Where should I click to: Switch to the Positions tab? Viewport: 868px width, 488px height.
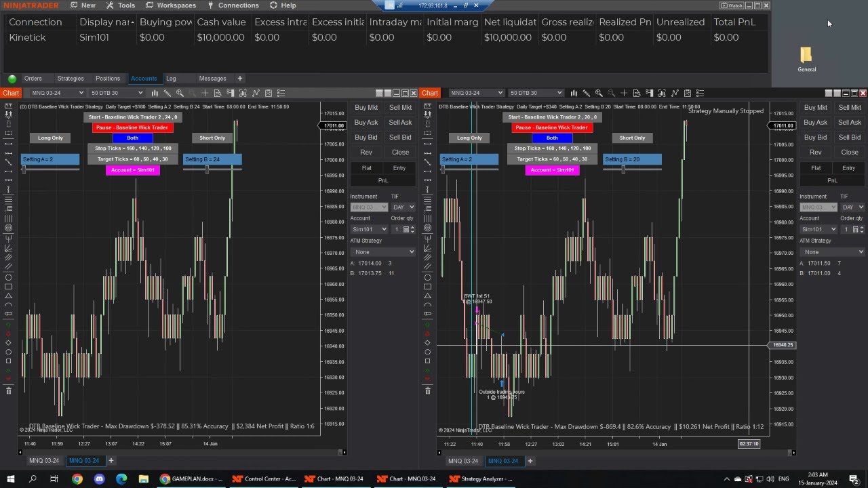point(108,79)
